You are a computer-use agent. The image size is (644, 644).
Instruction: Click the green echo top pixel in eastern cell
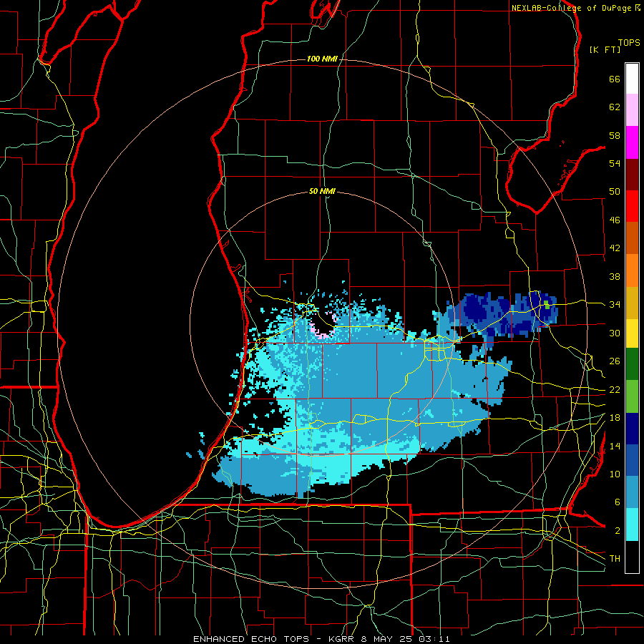click(547, 304)
